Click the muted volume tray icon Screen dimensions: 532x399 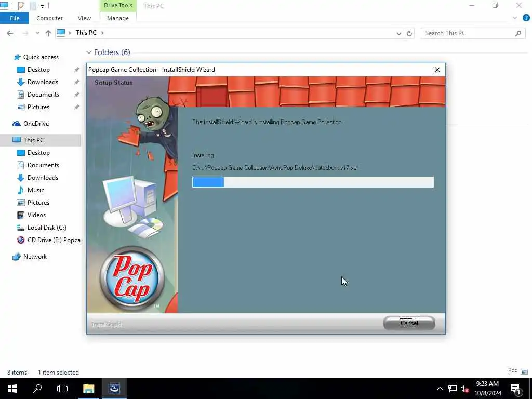pos(464,389)
